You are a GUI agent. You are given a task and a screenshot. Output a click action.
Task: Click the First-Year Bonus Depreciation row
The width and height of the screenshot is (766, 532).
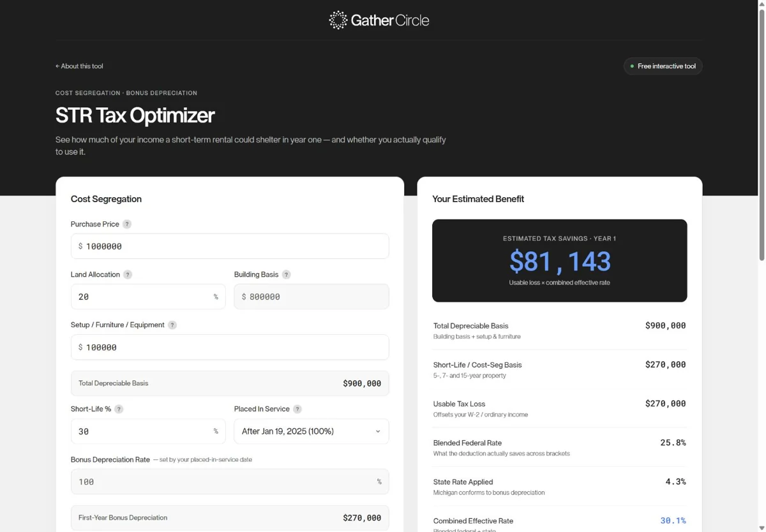230,518
